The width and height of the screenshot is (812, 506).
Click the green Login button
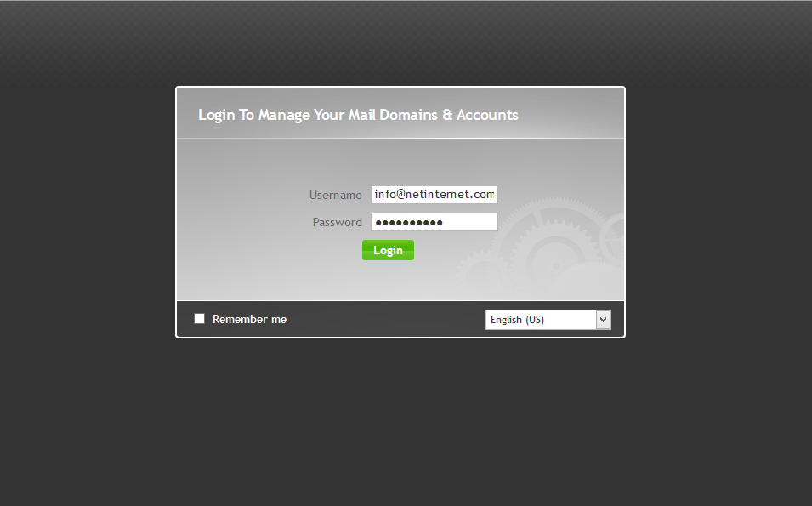[x=388, y=250]
